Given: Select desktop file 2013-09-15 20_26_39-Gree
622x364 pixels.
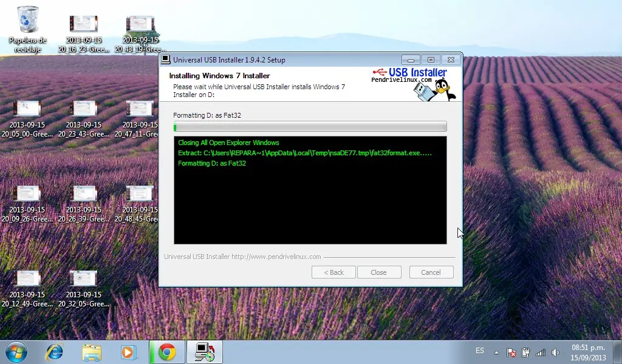Looking at the screenshot, I should [84, 203].
